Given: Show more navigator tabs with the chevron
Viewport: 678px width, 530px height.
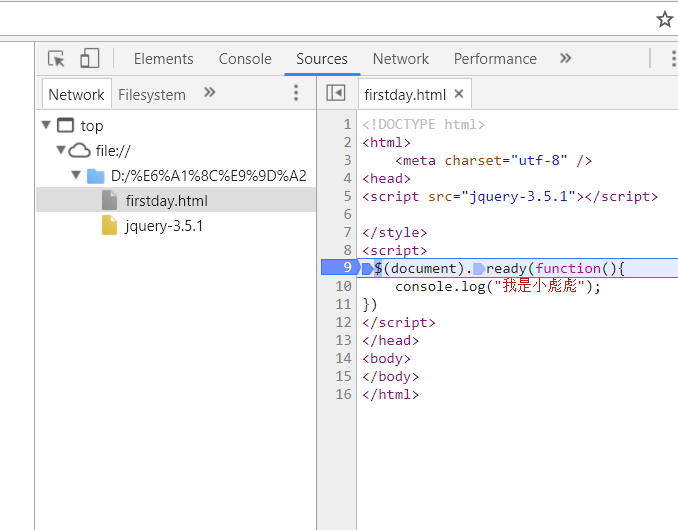Looking at the screenshot, I should [x=209, y=92].
